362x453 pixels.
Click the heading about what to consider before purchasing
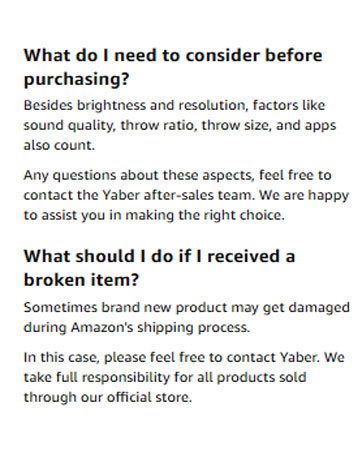173,67
